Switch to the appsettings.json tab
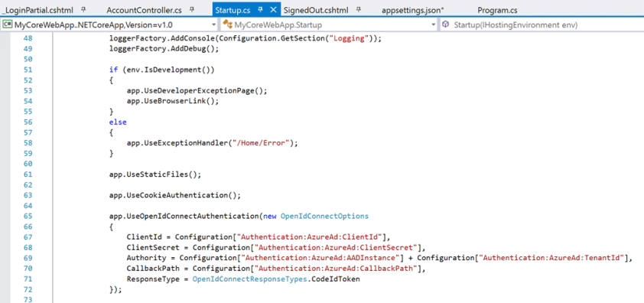Viewport: 644px width, 303px height. click(413, 10)
